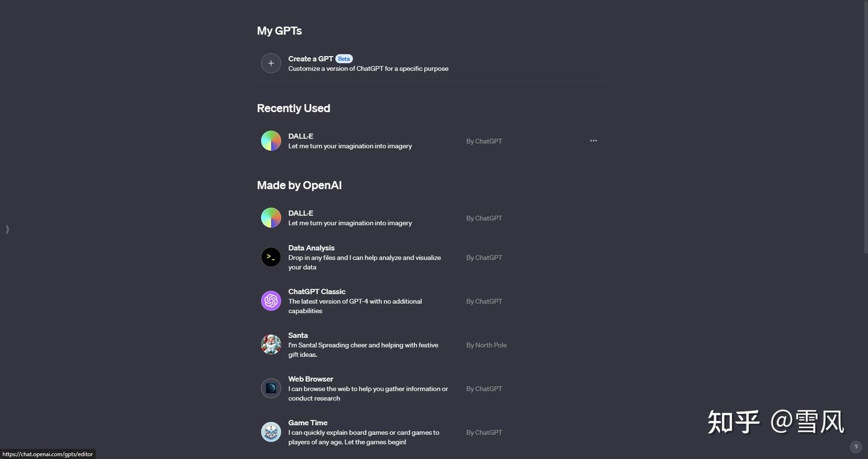Select the Made by OpenAI section heading
This screenshot has height=459, width=868.
pos(299,185)
